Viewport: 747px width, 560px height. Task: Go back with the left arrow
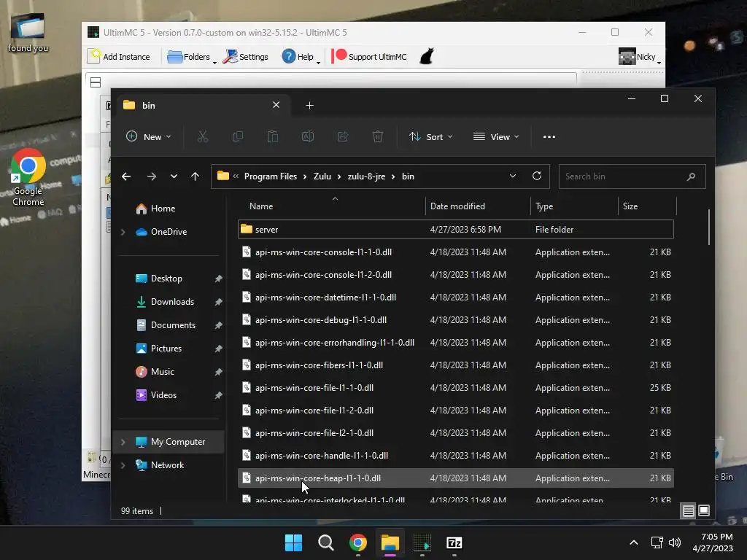point(126,176)
